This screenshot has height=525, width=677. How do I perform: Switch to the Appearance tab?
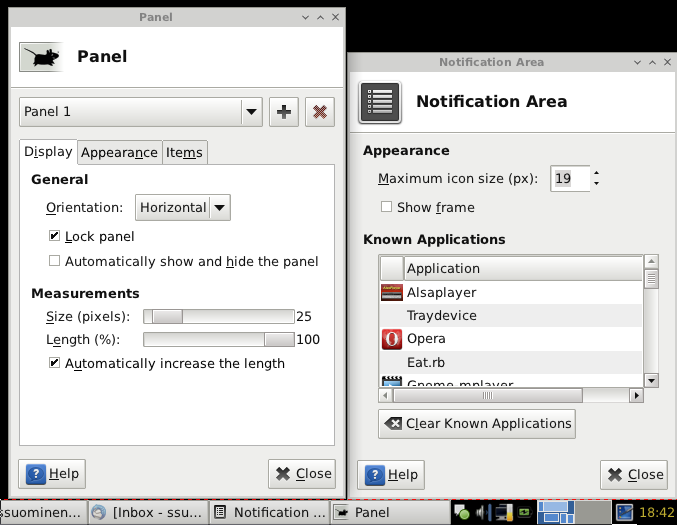click(119, 153)
